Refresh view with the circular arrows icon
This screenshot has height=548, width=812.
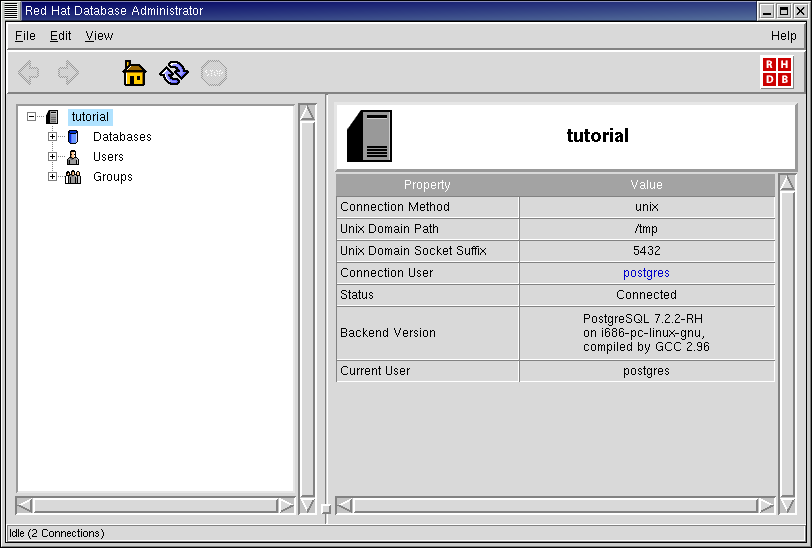pos(174,73)
